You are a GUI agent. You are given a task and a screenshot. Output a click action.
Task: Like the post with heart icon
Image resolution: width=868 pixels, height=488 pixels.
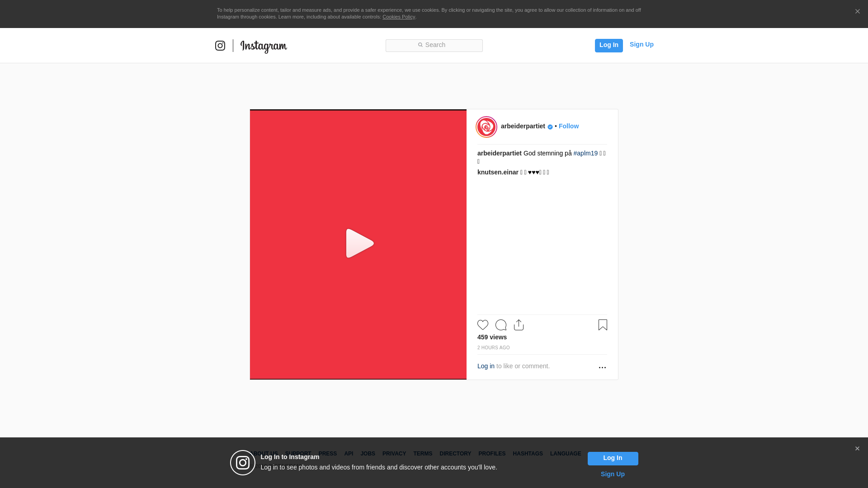coord(483,325)
